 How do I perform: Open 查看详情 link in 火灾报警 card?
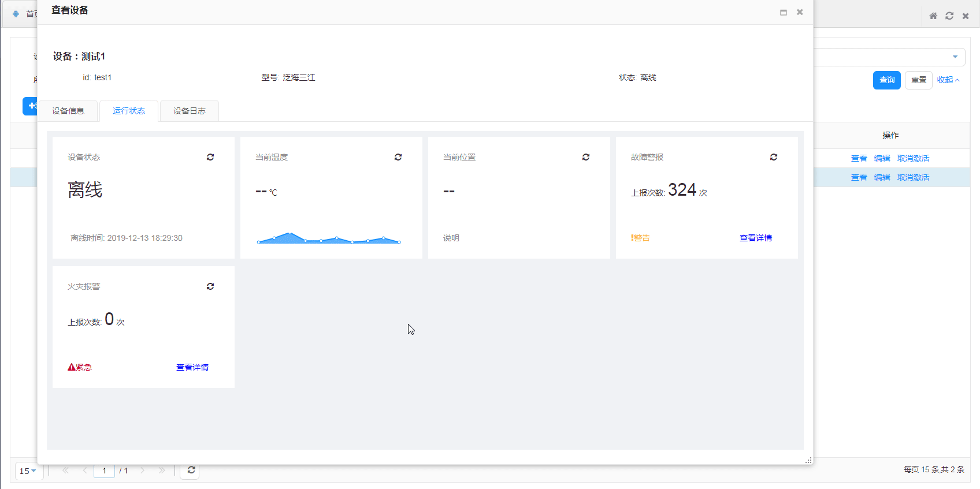(192, 367)
